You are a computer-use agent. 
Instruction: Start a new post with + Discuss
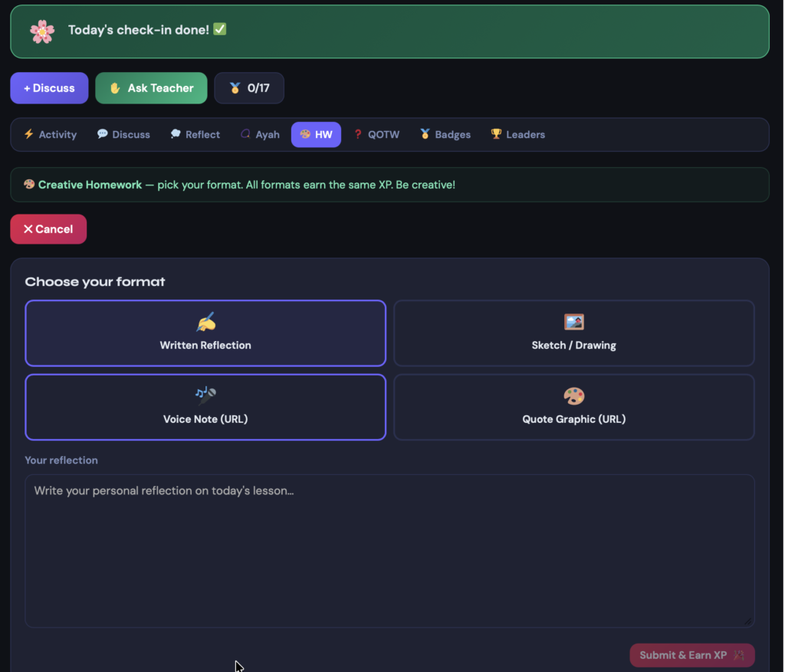click(49, 88)
